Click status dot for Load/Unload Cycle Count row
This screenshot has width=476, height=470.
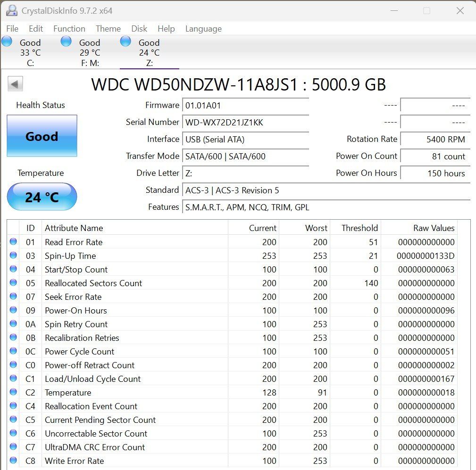(13, 378)
